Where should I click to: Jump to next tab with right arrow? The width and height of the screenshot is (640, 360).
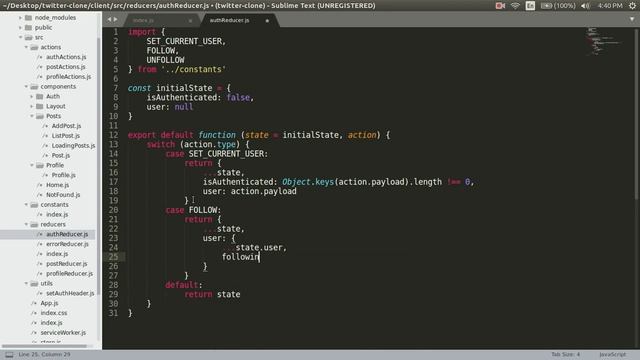(116, 19)
